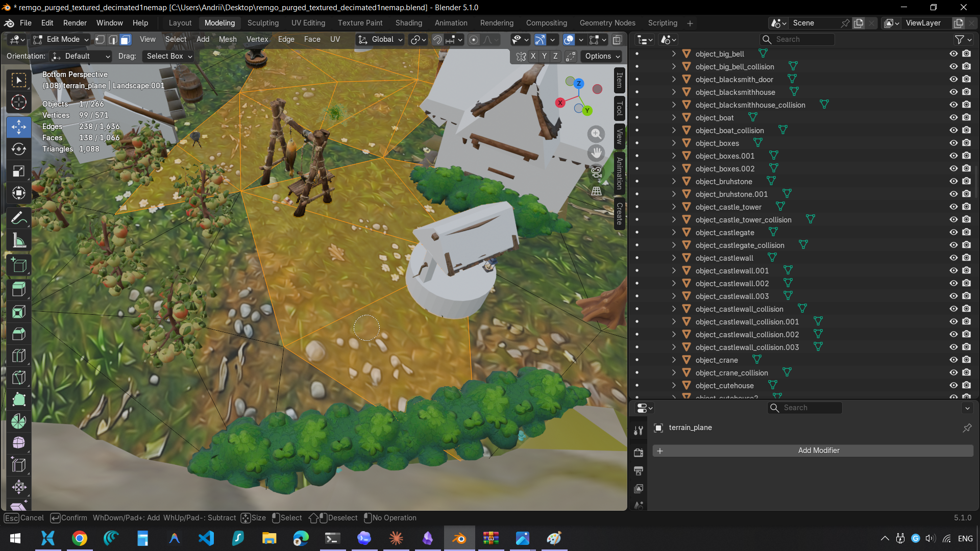This screenshot has height=551, width=980.
Task: Toggle snapping magnet
Action: pyautogui.click(x=437, y=39)
